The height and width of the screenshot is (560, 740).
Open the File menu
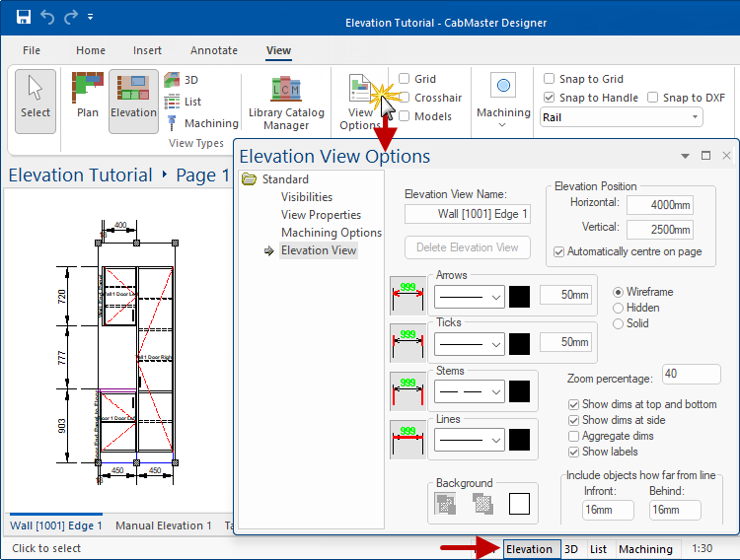[32, 50]
